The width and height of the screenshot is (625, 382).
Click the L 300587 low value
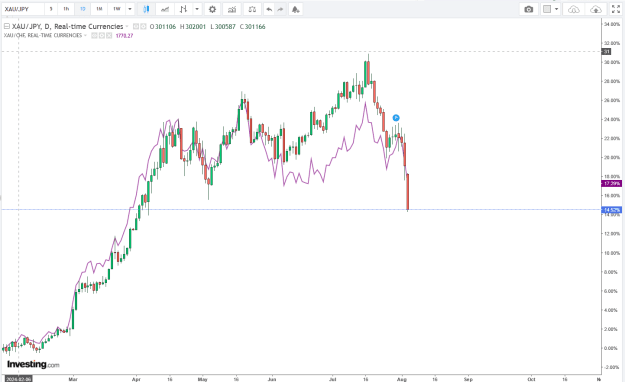(223, 27)
